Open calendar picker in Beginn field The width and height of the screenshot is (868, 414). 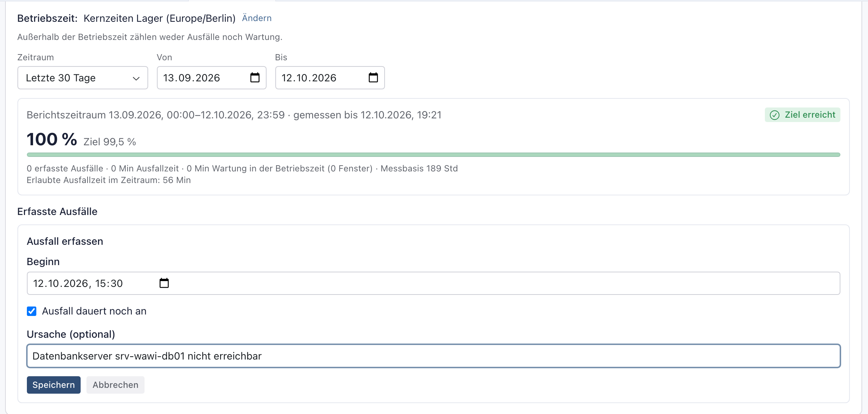tap(164, 283)
